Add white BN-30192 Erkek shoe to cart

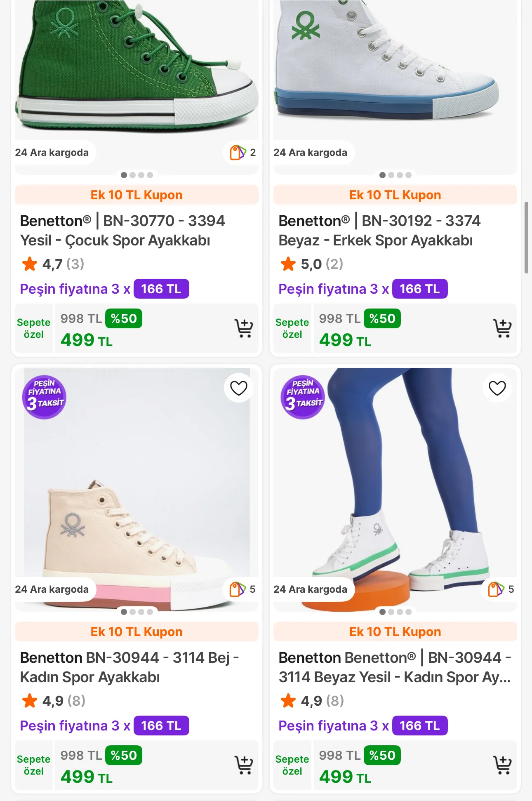tap(502, 328)
